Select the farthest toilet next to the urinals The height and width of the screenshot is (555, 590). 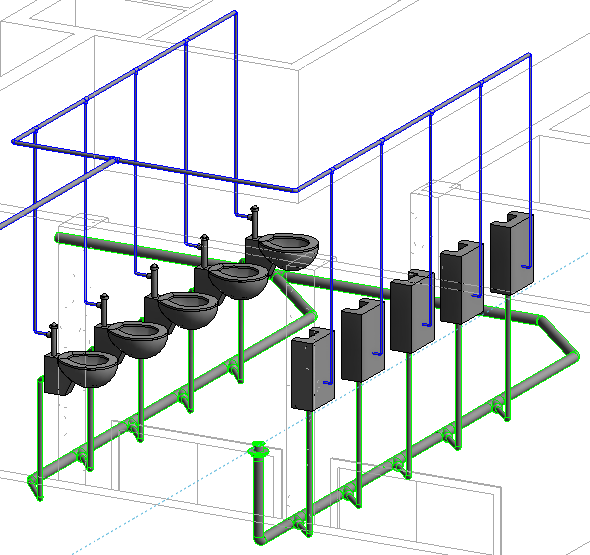coord(283,251)
